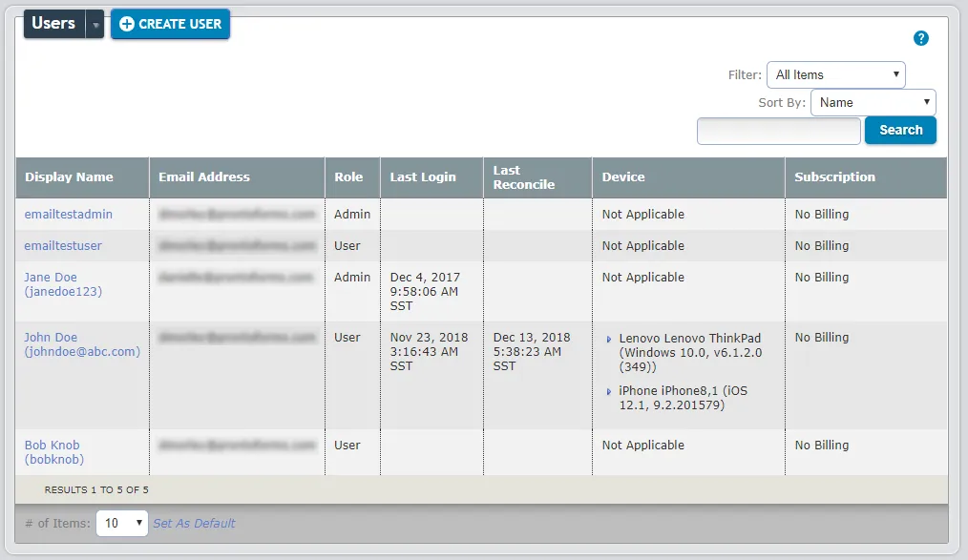Open Jane Doe (janedoe123) user profile
The image size is (968, 560).
[x=63, y=284]
